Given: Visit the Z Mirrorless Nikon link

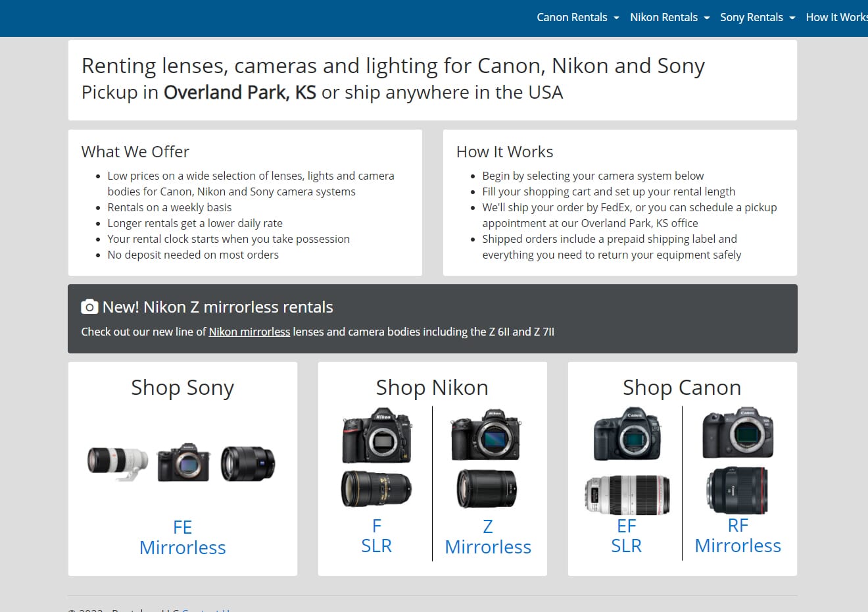Looking at the screenshot, I should tap(488, 536).
